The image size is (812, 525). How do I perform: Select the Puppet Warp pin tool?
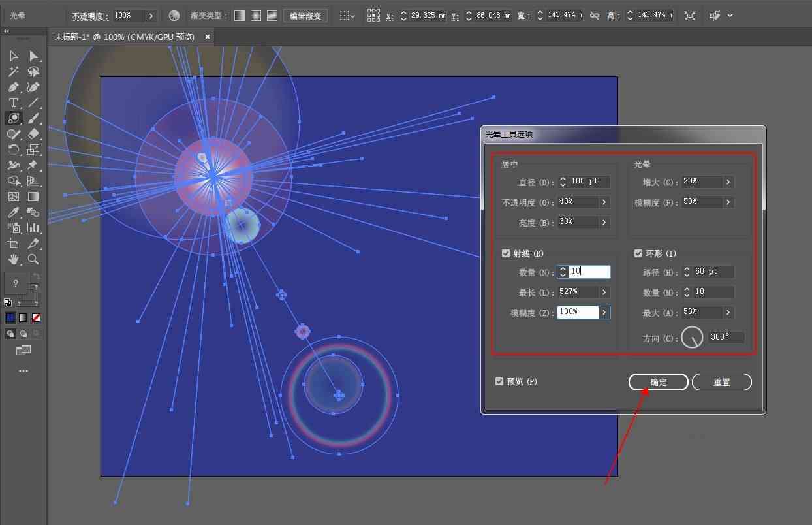click(x=33, y=166)
